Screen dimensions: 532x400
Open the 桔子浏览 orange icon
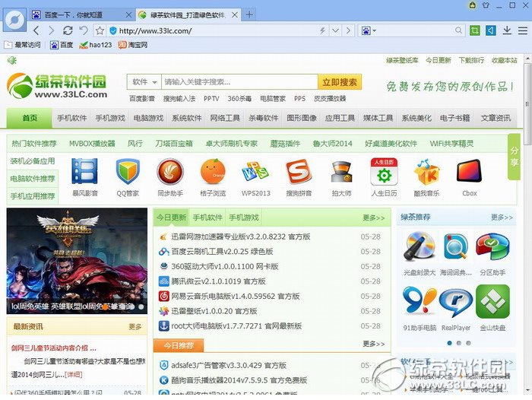point(213,171)
